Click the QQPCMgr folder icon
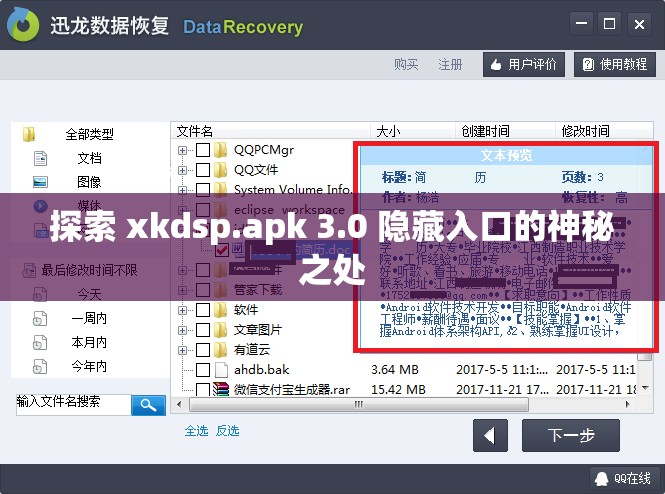The height and width of the screenshot is (494, 665). [x=221, y=150]
